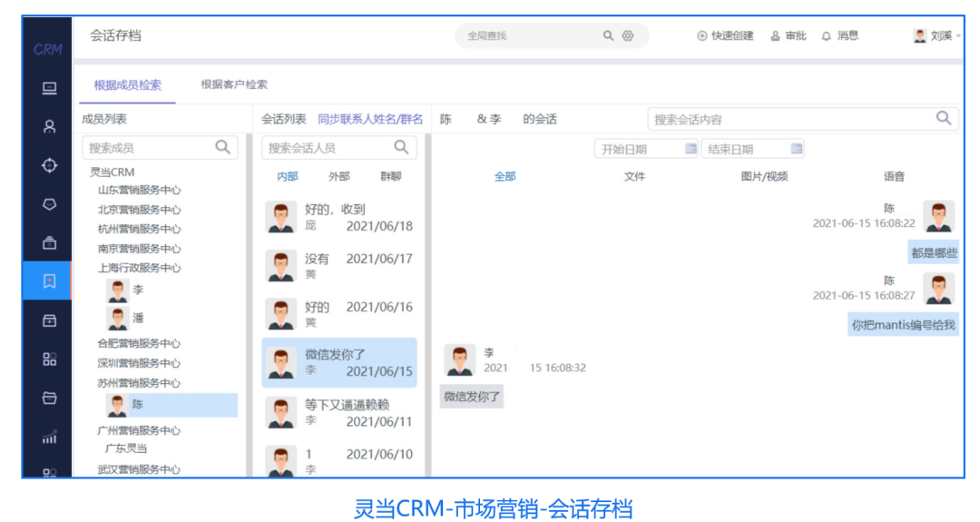Click the CRM logo in sidebar
The image size is (980, 522).
48,49
